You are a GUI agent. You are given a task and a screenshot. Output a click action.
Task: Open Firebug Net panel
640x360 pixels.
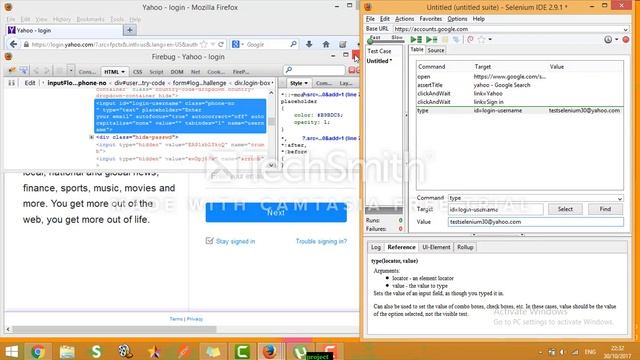pyautogui.click(x=196, y=72)
